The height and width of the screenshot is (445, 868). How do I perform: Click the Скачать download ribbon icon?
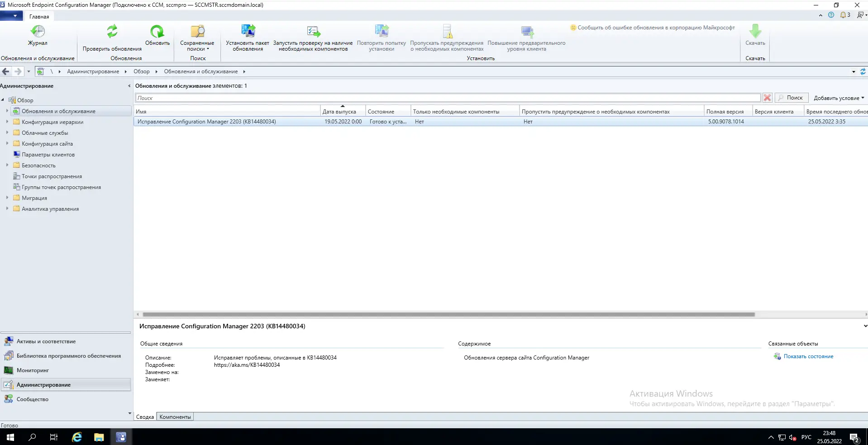(755, 35)
